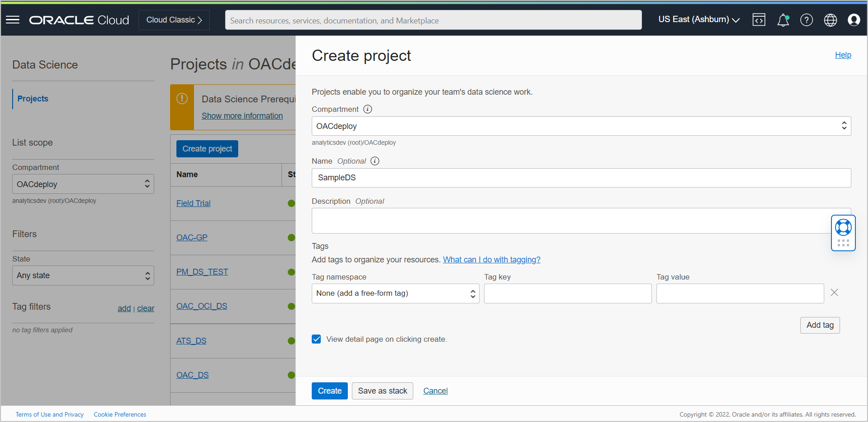
Task: View Name field info tooltip icon
Action: (374, 161)
